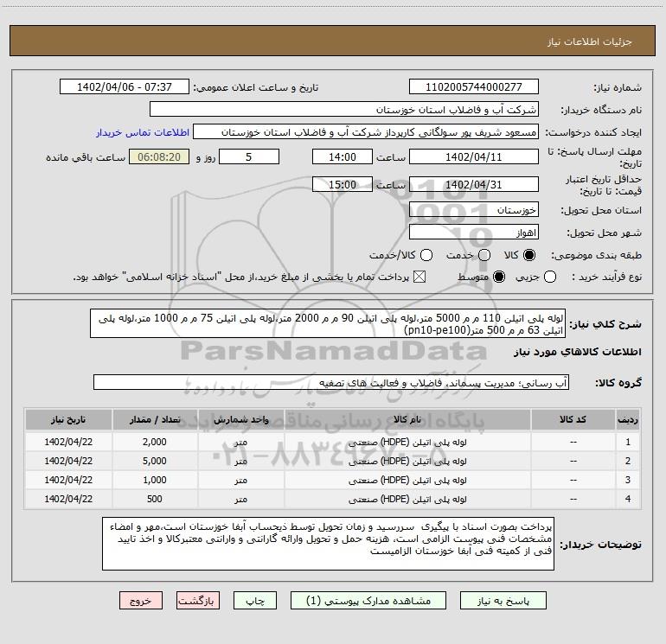Click the product name cell in row 1
The width and height of the screenshot is (666, 644).
pos(407,442)
